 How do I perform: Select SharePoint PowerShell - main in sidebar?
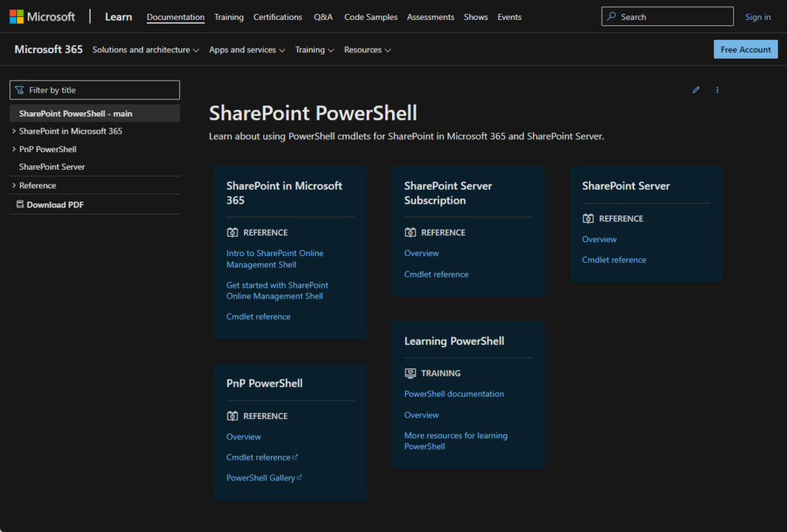95,114
